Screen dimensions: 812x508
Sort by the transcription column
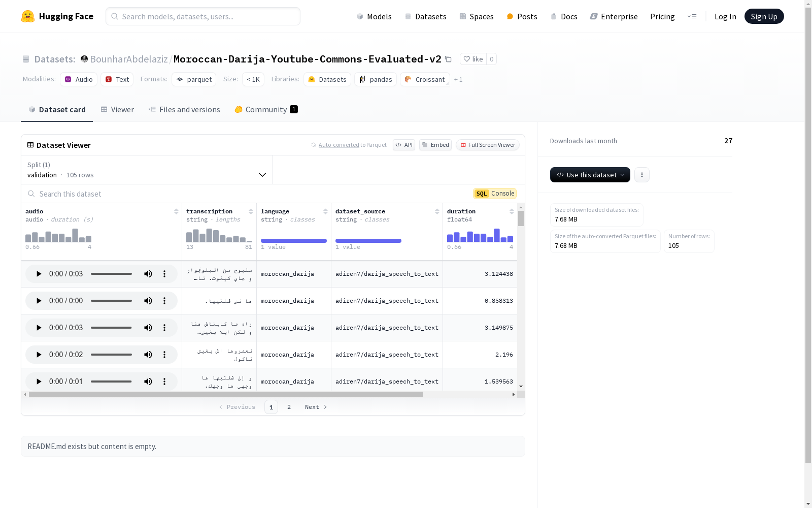(251, 211)
